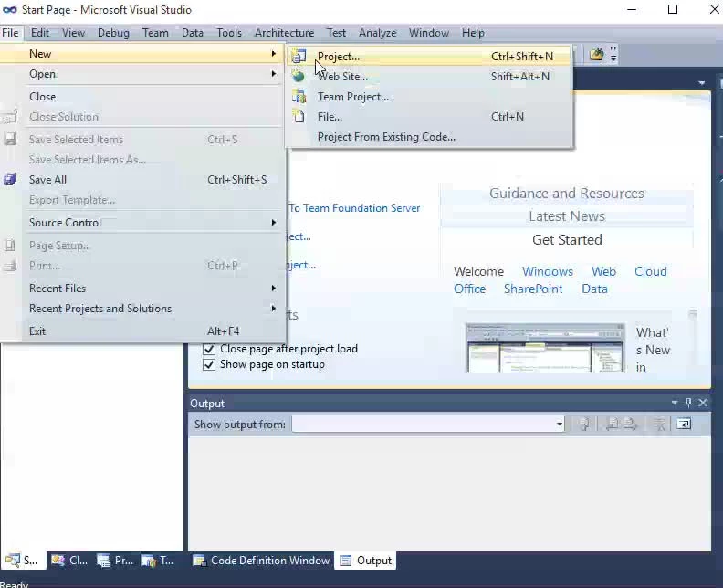Open Output window position dropdown arrow
Viewport: 723px width, 588px height.
675,403
